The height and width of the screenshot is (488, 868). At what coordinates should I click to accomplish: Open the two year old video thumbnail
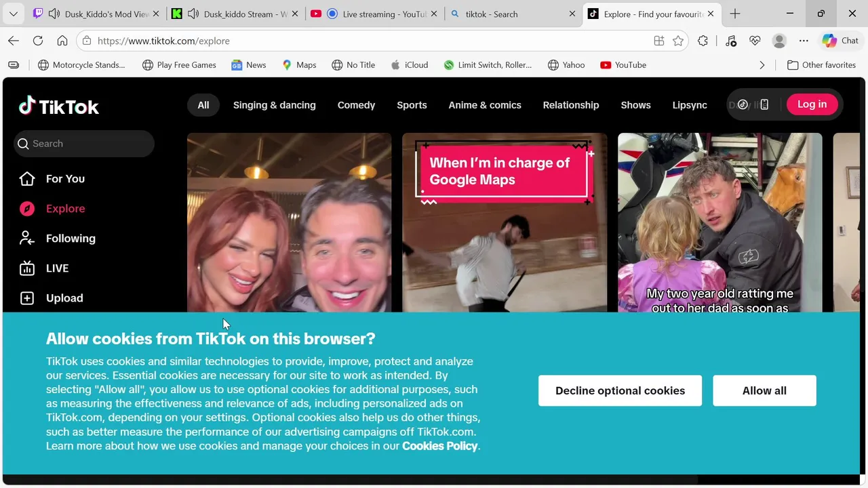pos(720,222)
